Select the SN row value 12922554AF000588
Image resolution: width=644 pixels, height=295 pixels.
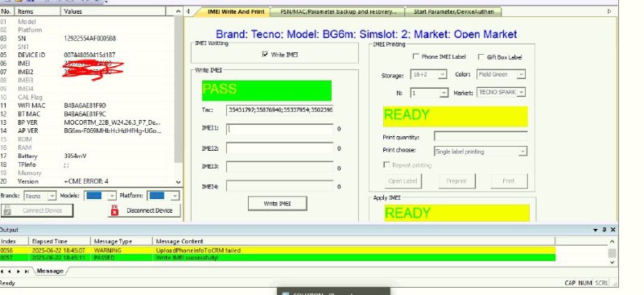click(90, 38)
